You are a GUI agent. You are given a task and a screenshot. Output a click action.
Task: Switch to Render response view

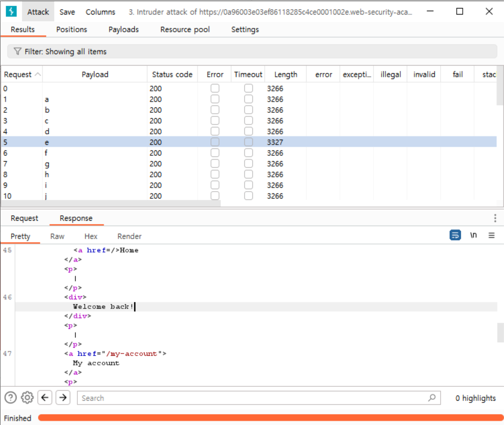(x=129, y=236)
